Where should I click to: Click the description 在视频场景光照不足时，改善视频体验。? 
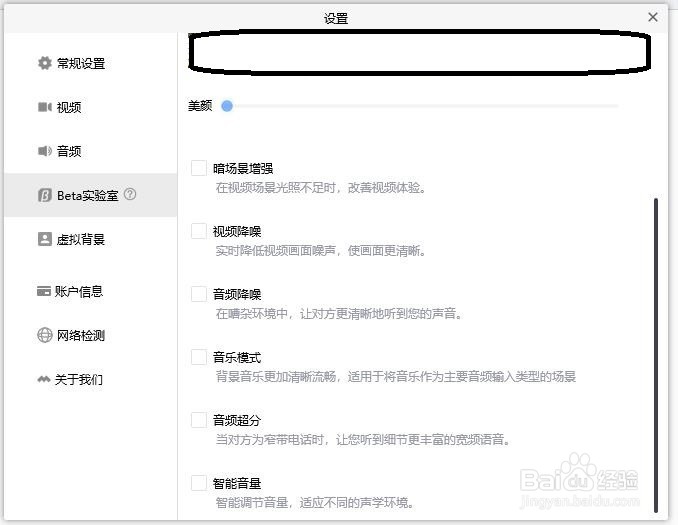coord(320,188)
